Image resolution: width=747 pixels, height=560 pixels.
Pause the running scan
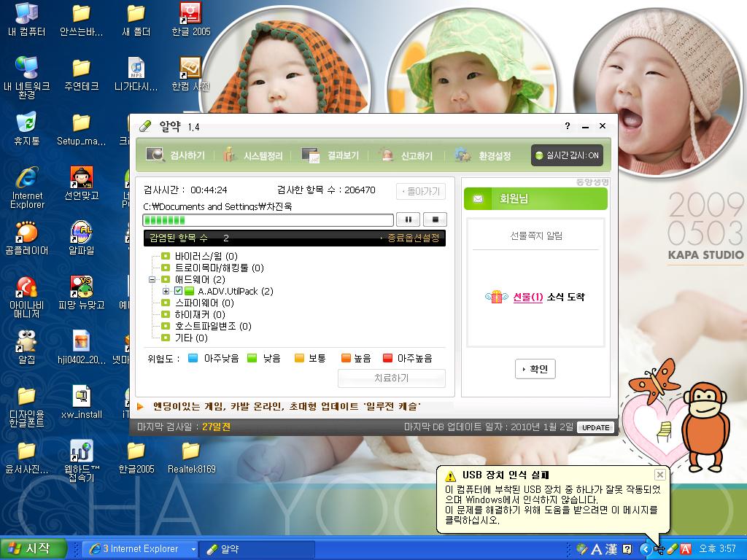pyautogui.click(x=409, y=219)
